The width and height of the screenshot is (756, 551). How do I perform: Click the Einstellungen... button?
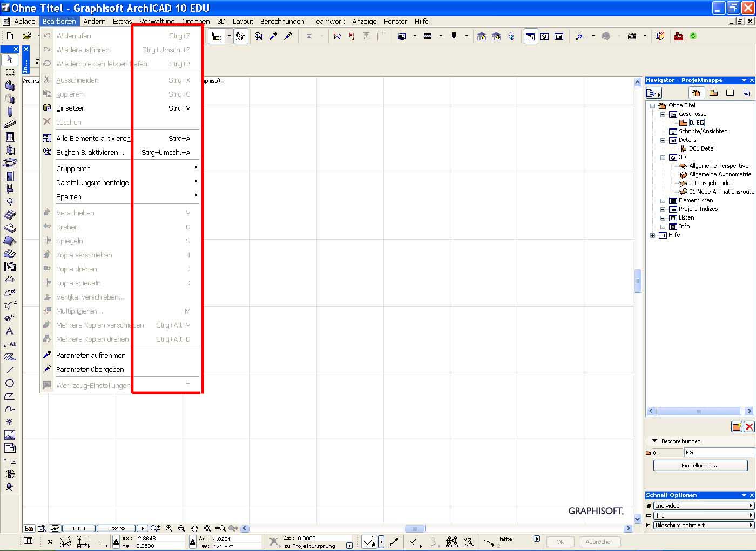(x=700, y=465)
